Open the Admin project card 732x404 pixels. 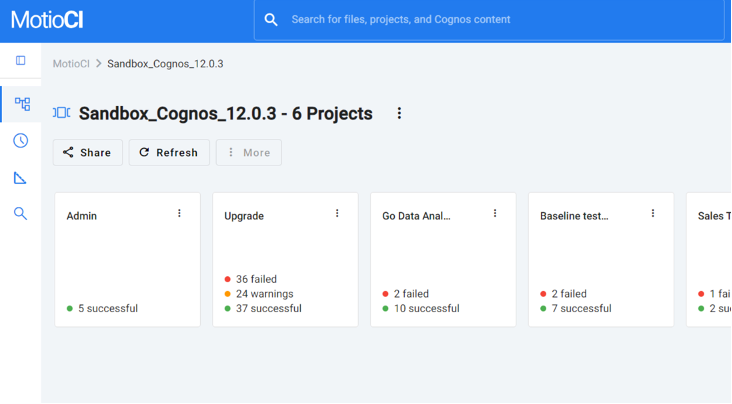click(x=127, y=260)
